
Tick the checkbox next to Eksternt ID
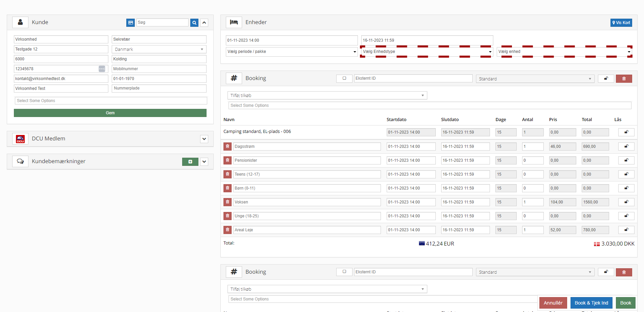pos(344,78)
